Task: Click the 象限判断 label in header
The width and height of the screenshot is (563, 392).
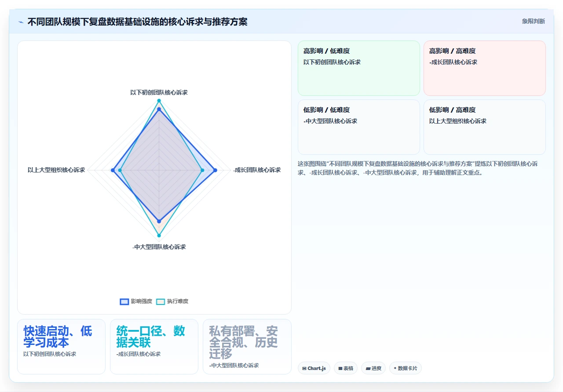Action: pos(534,21)
